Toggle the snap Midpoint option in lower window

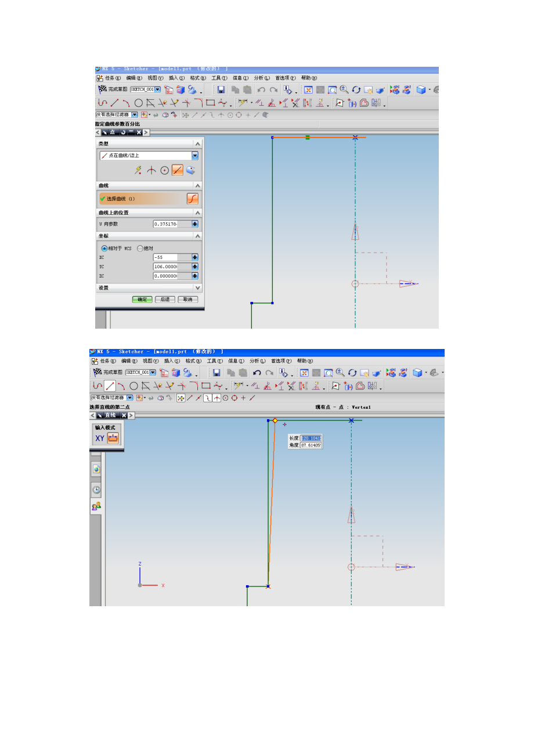coord(198,398)
